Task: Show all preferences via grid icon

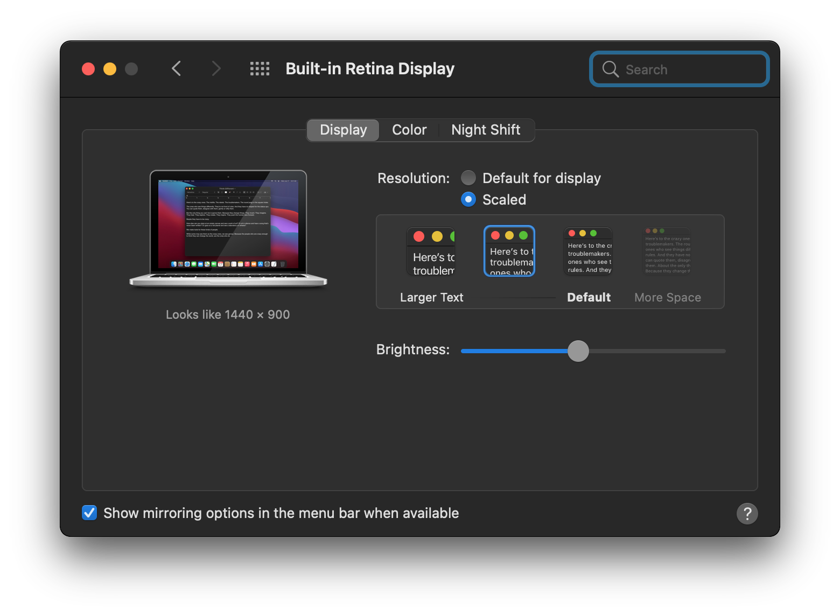Action: click(x=260, y=68)
